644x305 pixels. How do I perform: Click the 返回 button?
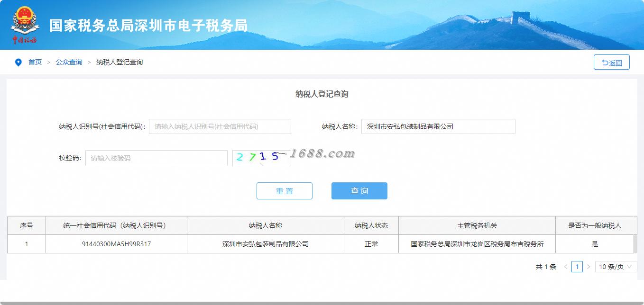click(x=611, y=63)
